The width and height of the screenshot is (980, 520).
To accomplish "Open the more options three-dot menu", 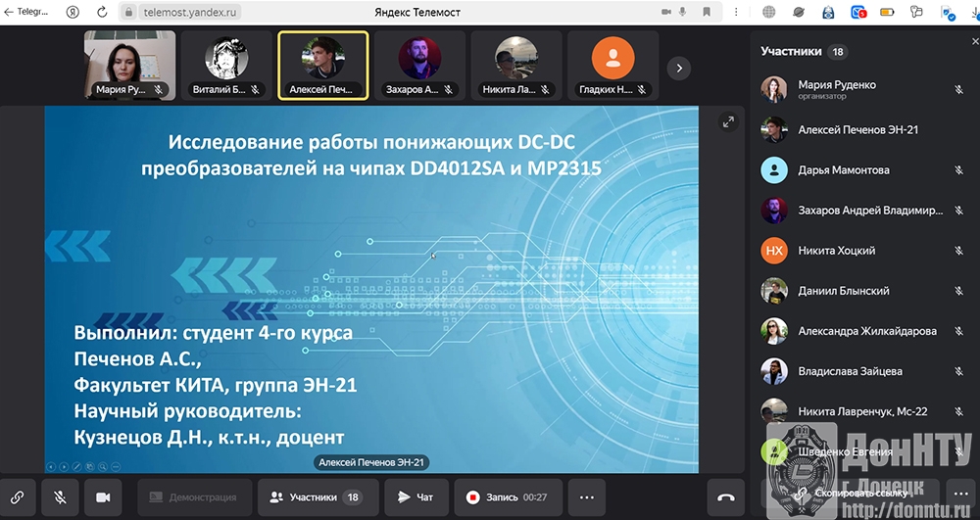I will click(x=586, y=497).
